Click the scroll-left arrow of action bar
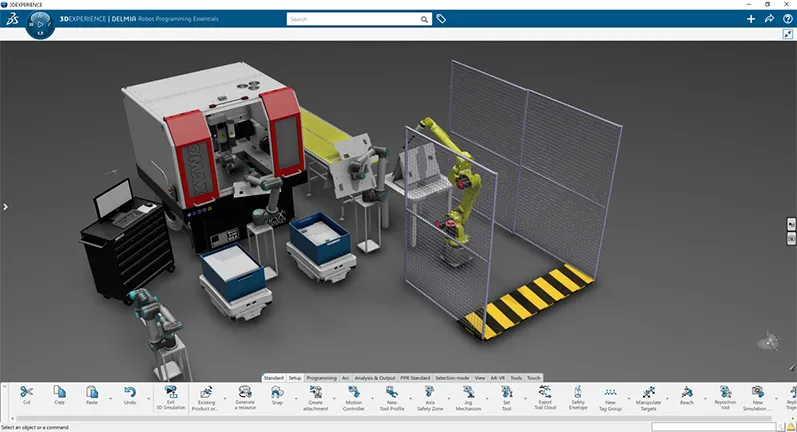 click(12, 419)
